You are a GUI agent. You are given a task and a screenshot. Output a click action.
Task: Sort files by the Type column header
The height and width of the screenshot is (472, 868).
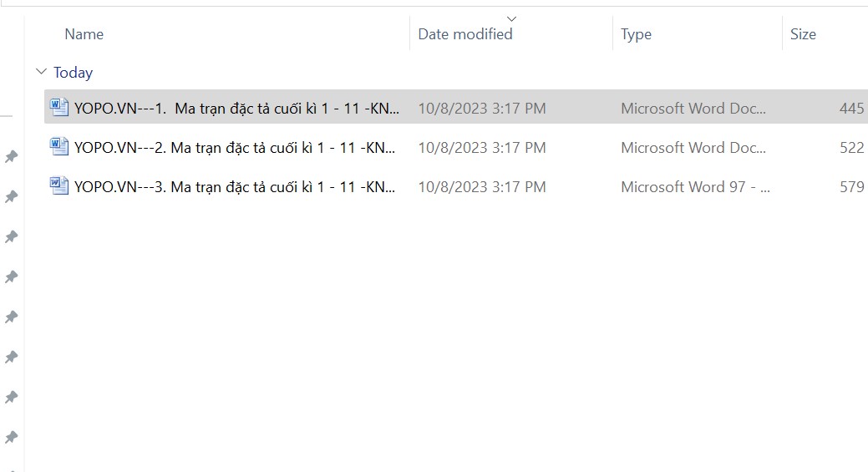(636, 34)
